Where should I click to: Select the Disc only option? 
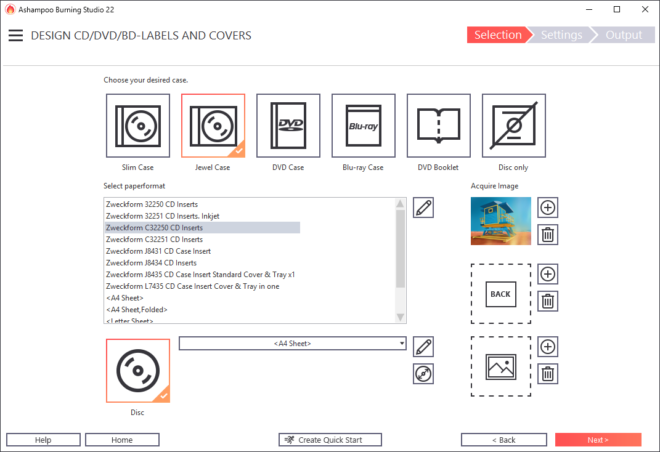tap(514, 126)
